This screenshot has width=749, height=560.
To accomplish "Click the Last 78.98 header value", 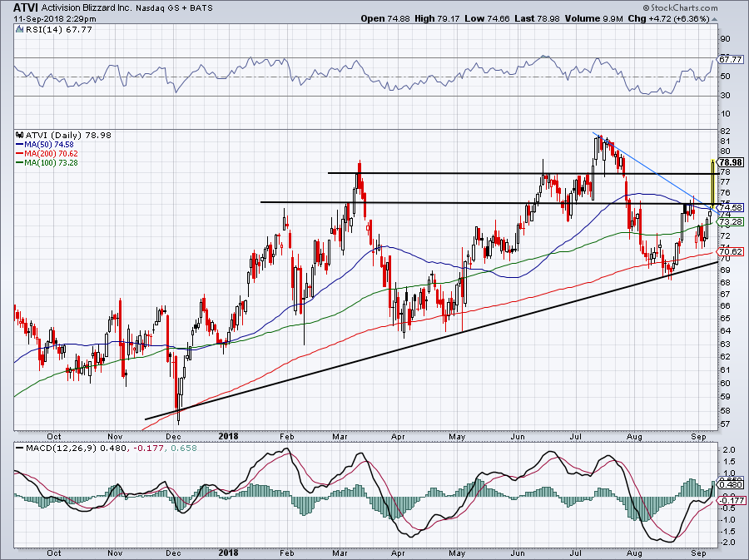I will 538,18.
